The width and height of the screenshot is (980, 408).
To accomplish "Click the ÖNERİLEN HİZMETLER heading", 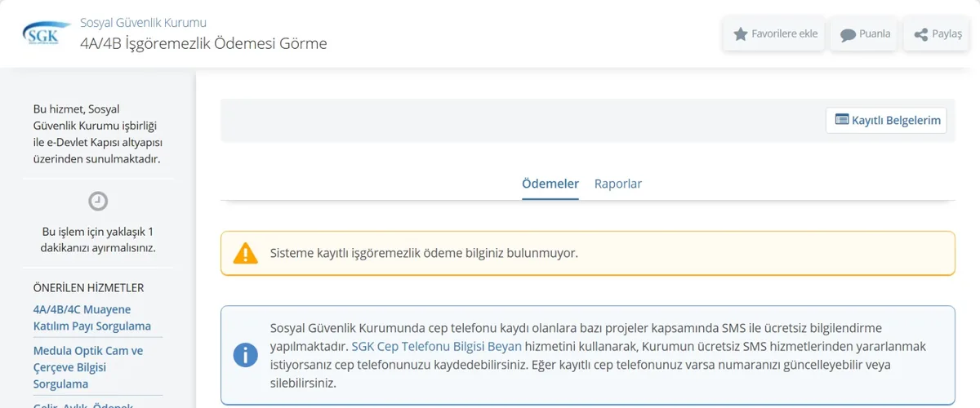I will (88, 287).
